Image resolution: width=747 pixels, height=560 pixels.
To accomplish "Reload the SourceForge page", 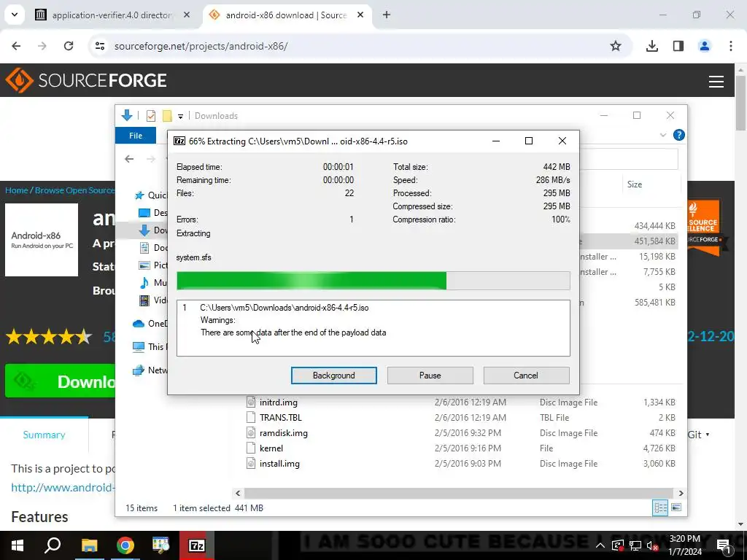I will (x=69, y=46).
